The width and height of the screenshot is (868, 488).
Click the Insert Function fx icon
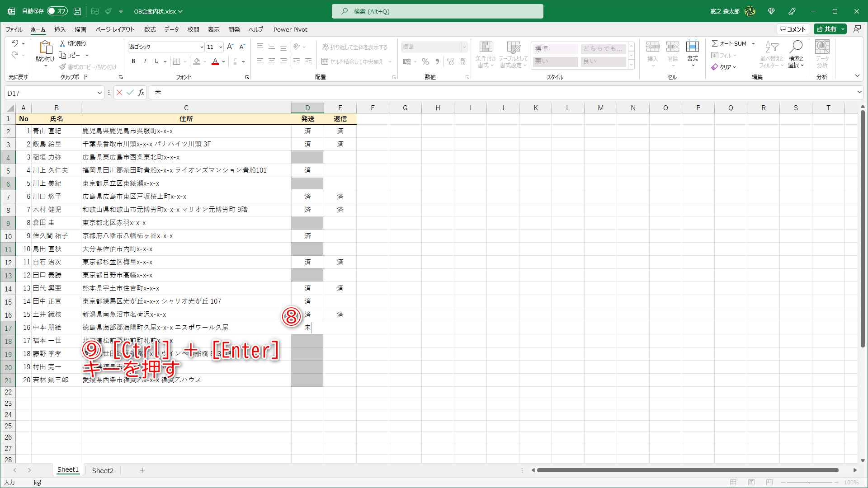click(142, 93)
